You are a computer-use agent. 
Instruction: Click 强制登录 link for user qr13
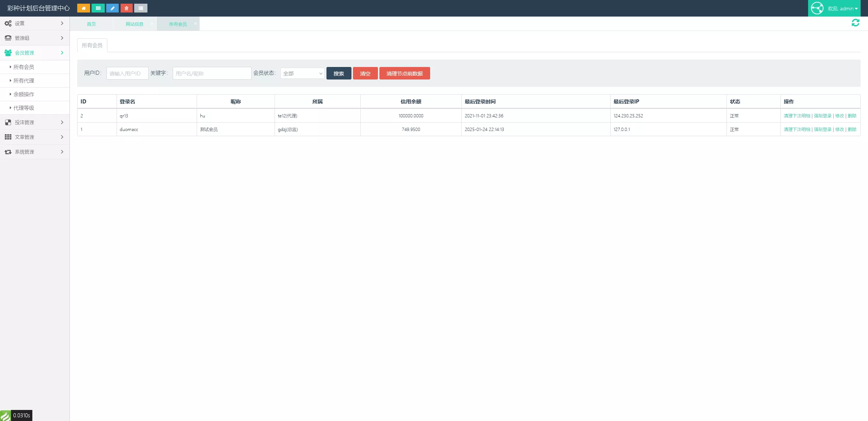click(x=822, y=116)
